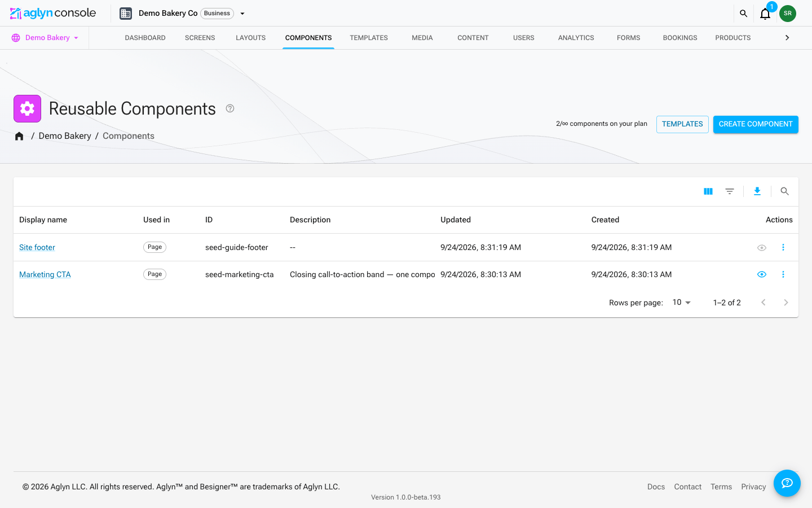Image resolution: width=812 pixels, height=508 pixels.
Task: Open the help chat bubble
Action: 787,483
